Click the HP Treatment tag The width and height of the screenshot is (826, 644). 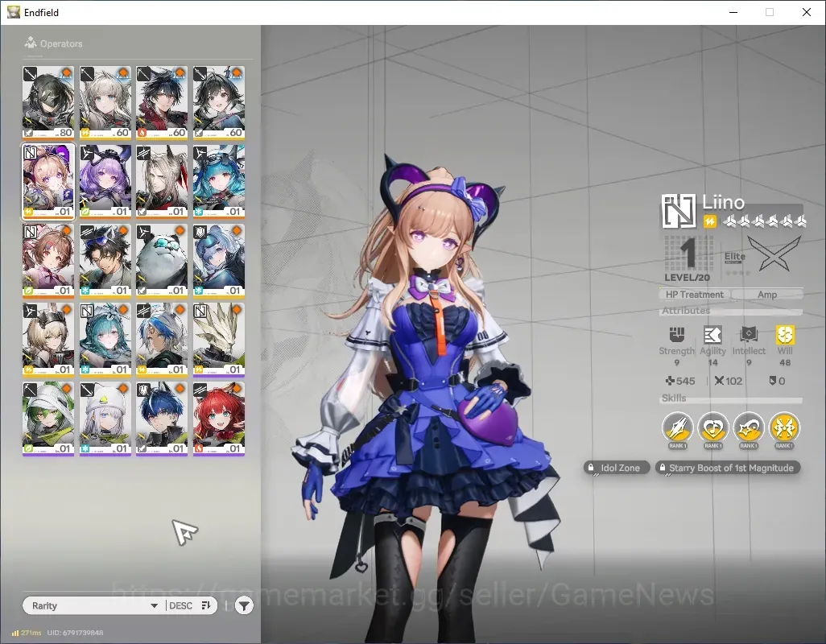point(694,295)
